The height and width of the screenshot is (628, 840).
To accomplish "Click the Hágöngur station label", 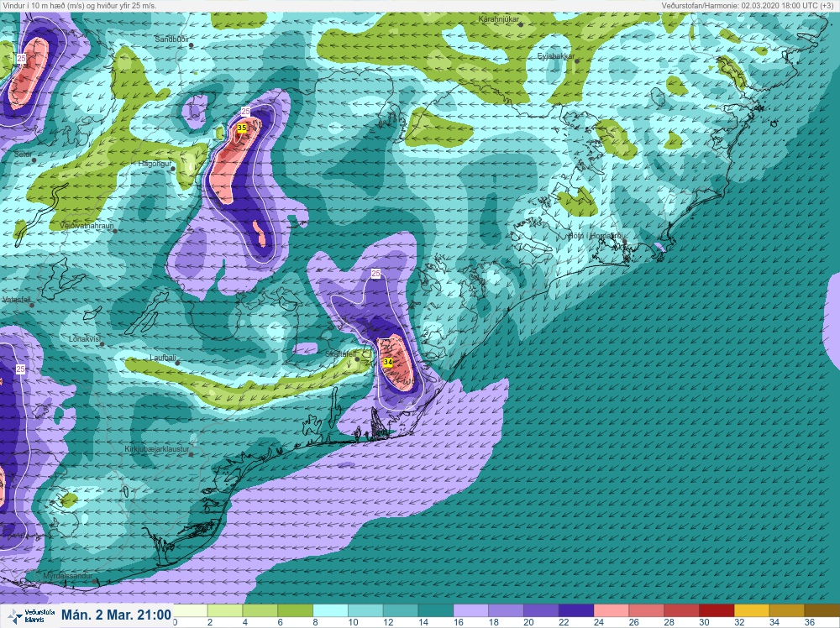I will coord(155,164).
